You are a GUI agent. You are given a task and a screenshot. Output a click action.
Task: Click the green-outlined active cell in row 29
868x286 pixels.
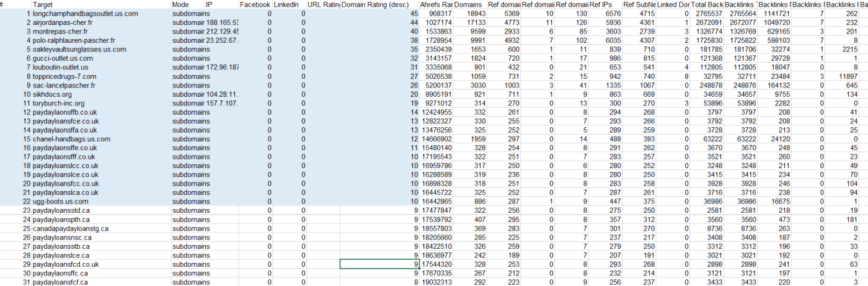[379, 264]
